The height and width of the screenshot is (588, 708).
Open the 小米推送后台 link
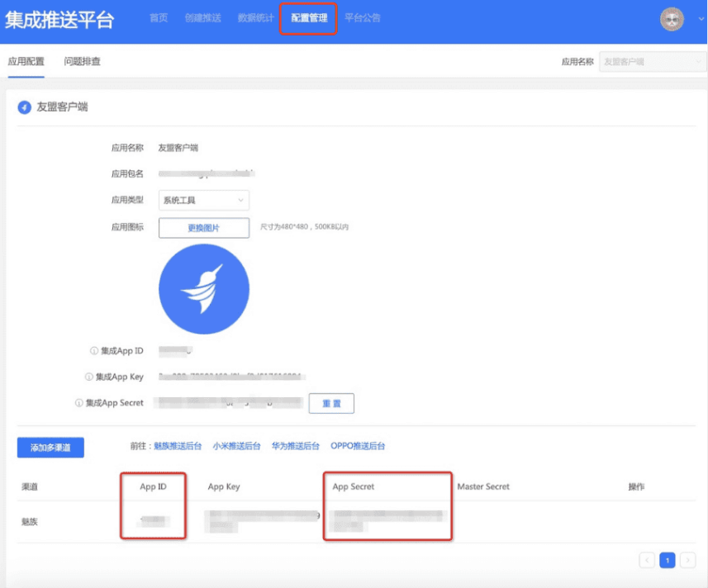coord(236,446)
